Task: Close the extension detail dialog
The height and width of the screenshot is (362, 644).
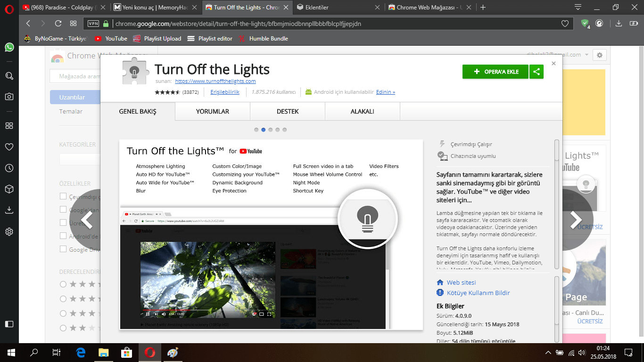Action: (553, 63)
